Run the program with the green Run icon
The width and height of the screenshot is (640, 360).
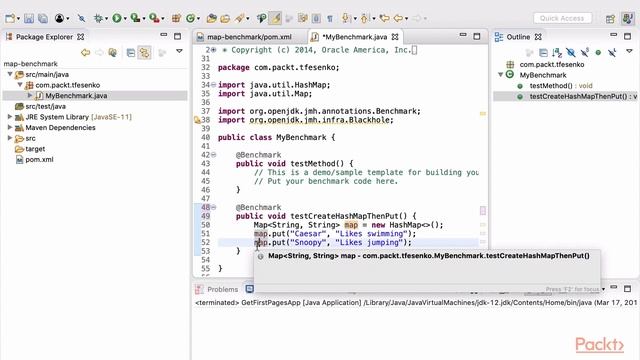[x=117, y=18]
